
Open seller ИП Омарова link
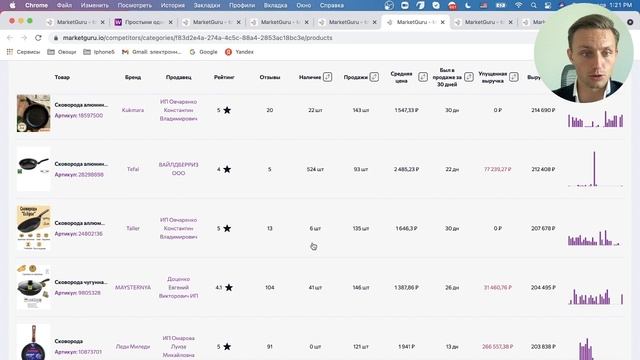(x=178, y=347)
